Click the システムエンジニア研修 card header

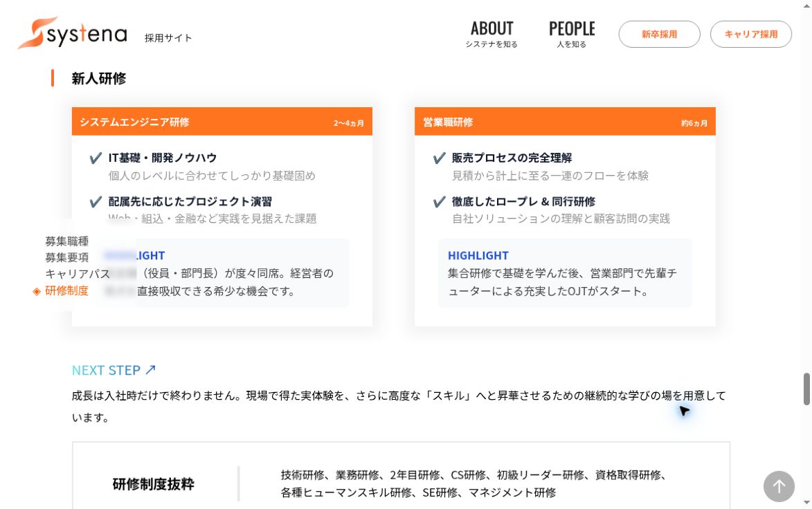click(x=222, y=122)
